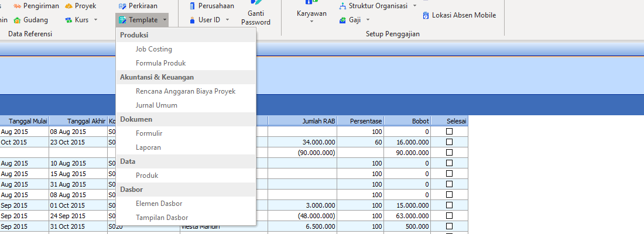
Task: Select the (90.000.000) Jumlah RAB cell
Action: (x=303, y=153)
